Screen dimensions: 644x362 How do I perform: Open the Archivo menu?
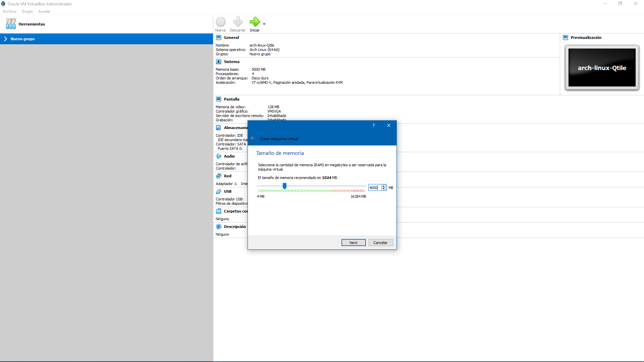point(9,11)
